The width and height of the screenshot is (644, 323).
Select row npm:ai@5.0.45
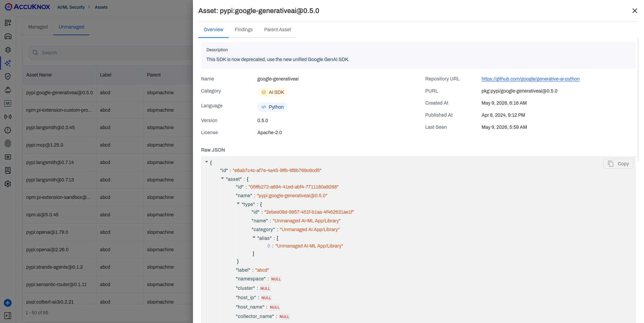point(108,215)
